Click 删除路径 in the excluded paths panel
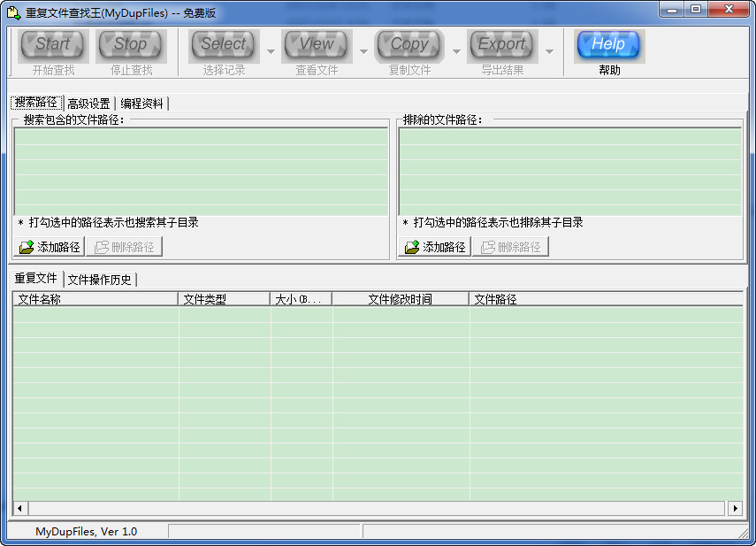The width and height of the screenshot is (756, 546). [x=511, y=246]
